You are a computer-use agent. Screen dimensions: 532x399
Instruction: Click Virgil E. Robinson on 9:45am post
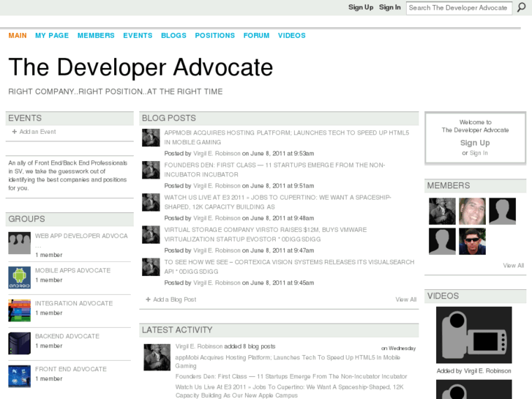click(217, 283)
